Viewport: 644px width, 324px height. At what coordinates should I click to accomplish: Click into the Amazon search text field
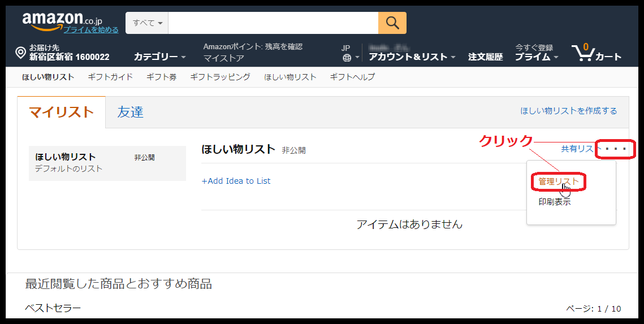pyautogui.click(x=273, y=23)
